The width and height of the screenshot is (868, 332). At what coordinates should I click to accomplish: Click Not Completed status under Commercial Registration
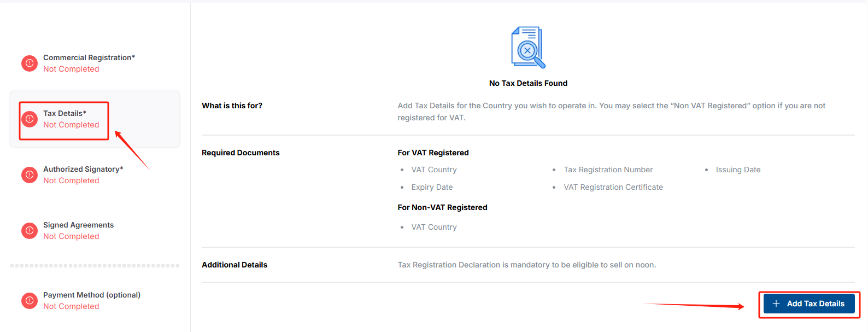click(x=71, y=69)
